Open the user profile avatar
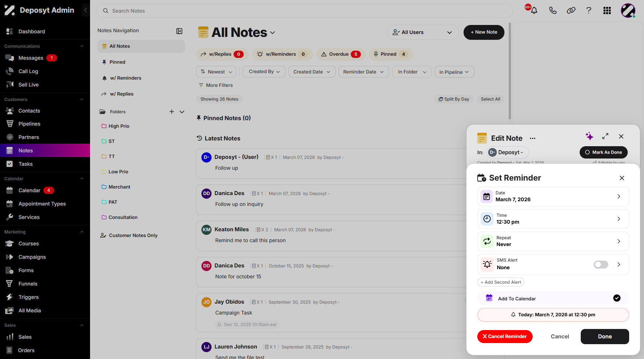The image size is (644, 359). (x=628, y=10)
